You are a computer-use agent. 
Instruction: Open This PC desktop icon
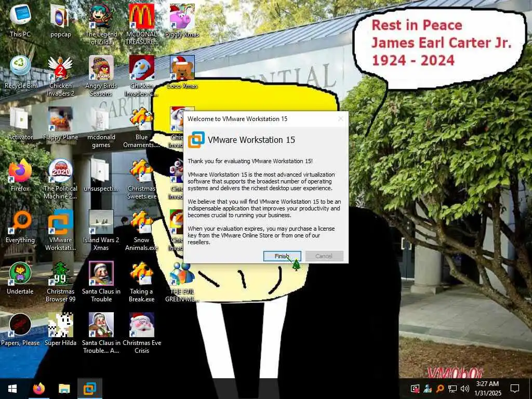[20, 21]
